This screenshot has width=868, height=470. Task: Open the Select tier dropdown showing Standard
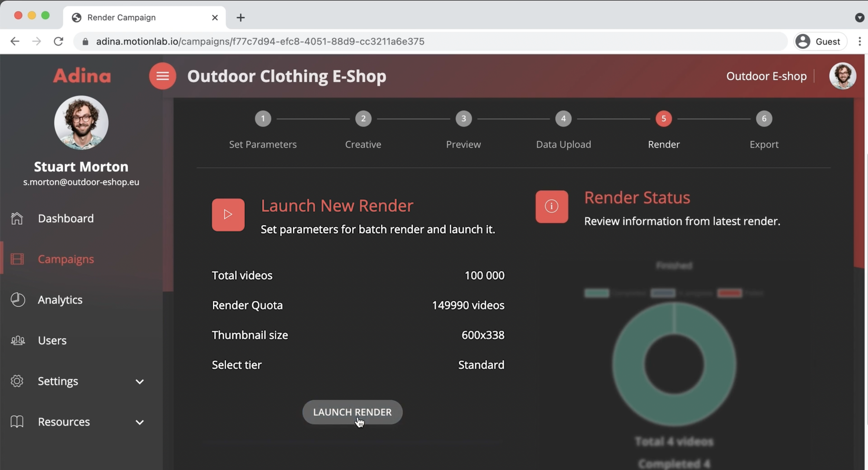pyautogui.click(x=481, y=365)
